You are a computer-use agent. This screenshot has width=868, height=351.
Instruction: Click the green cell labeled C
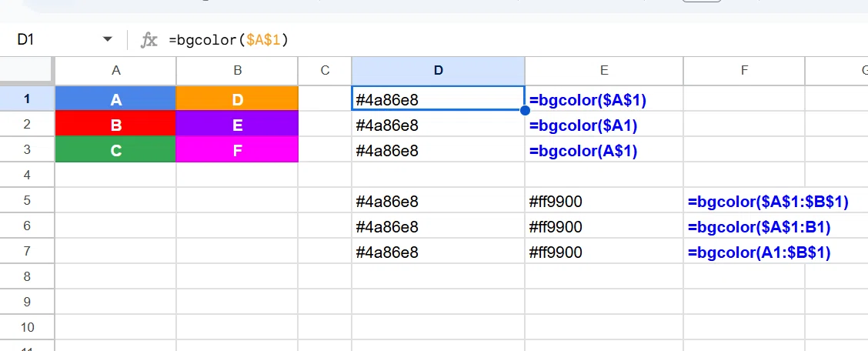[115, 149]
